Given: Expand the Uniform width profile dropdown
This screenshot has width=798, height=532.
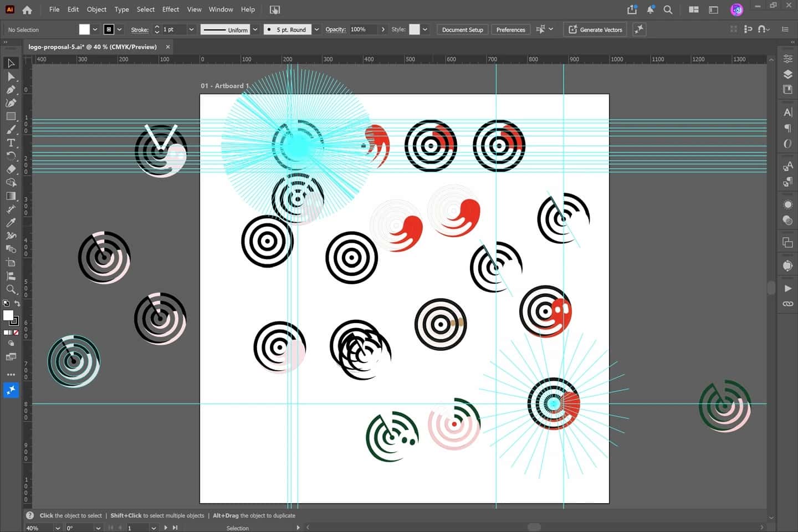Looking at the screenshot, I should point(255,29).
